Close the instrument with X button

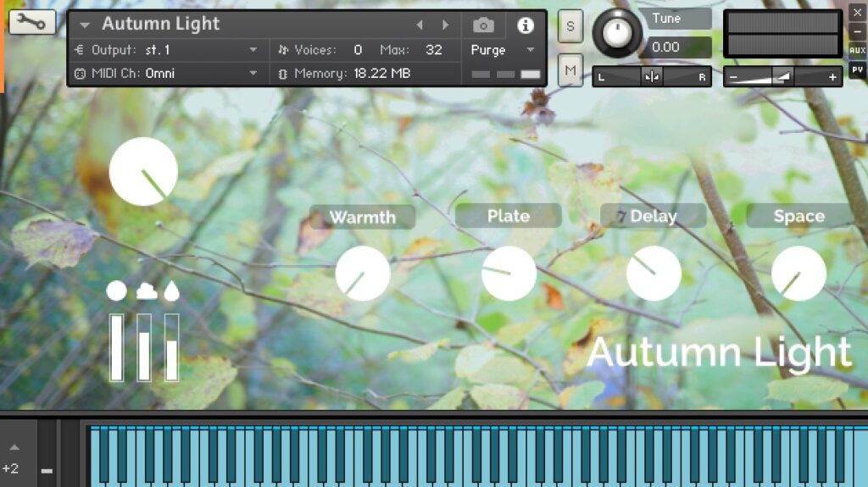coord(857,12)
